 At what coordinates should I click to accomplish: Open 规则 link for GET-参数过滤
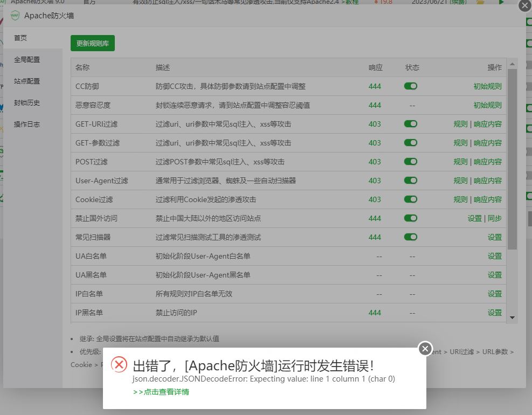click(x=460, y=143)
